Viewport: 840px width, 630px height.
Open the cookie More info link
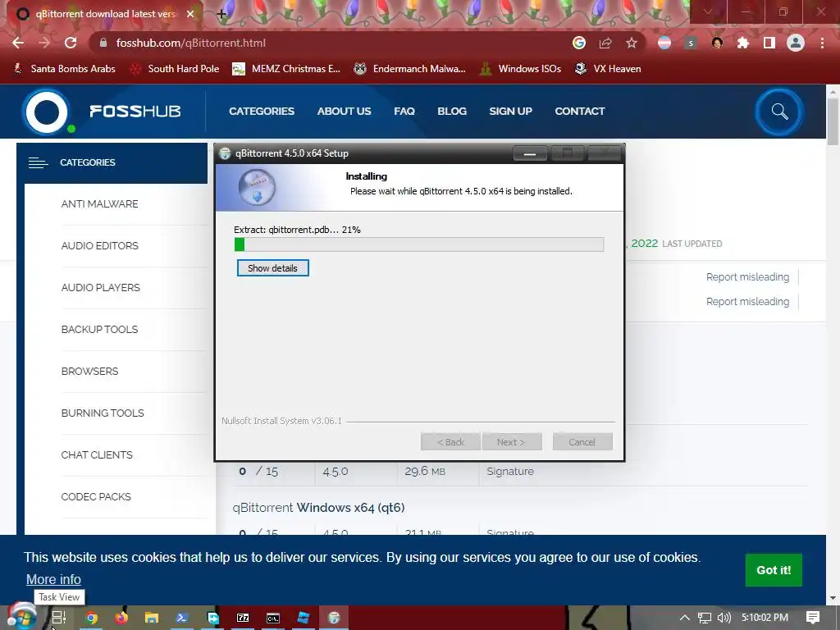coord(53,580)
